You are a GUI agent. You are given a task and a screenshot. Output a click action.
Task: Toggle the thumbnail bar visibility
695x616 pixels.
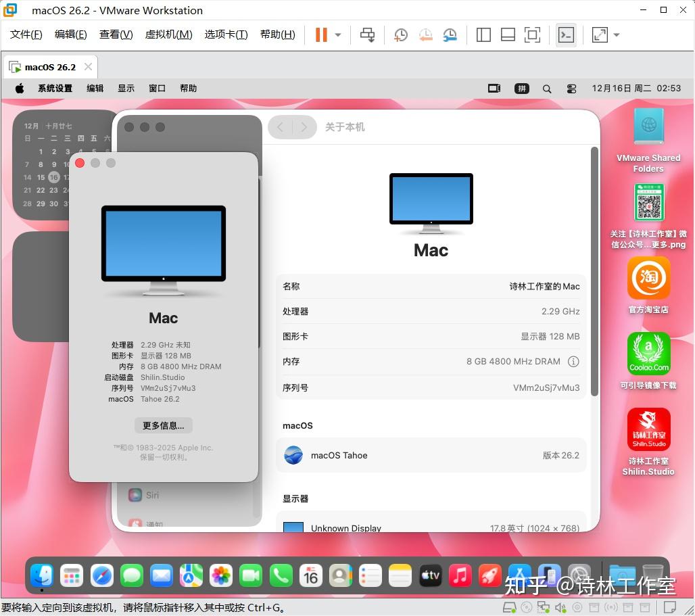pyautogui.click(x=508, y=34)
